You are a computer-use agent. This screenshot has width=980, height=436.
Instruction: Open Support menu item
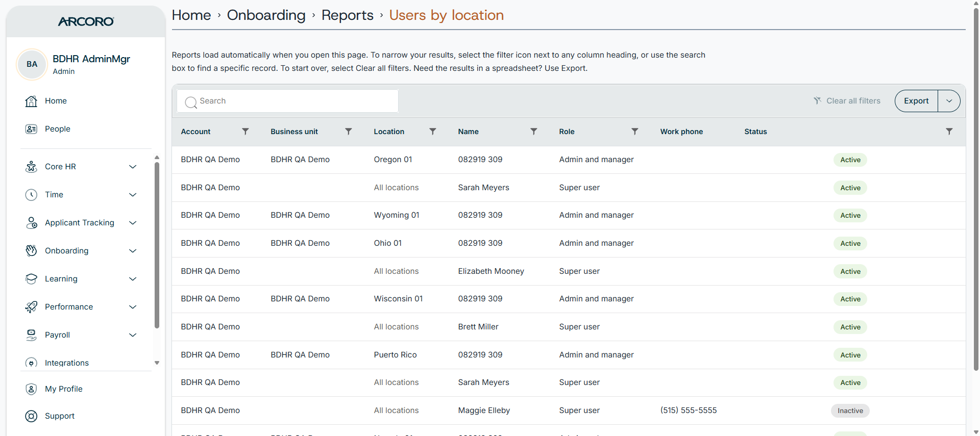point(60,416)
